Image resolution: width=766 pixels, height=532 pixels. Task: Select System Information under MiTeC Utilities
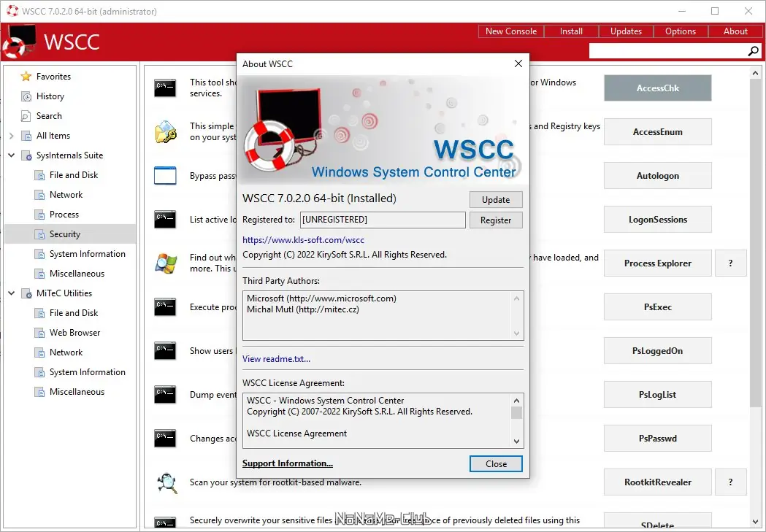[88, 372]
